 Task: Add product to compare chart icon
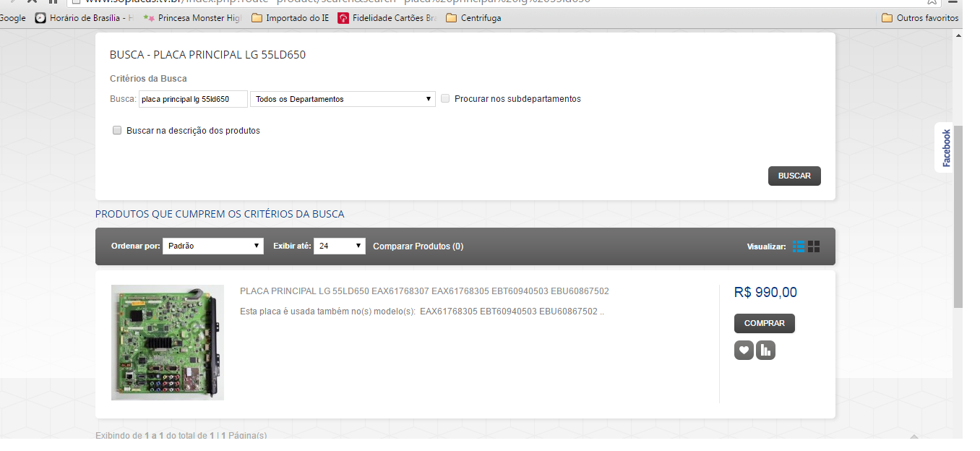(765, 351)
